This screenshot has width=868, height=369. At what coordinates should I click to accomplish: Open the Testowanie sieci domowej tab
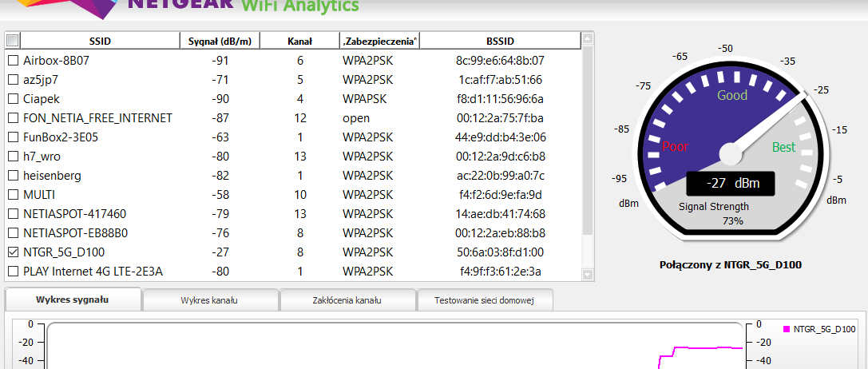click(484, 300)
